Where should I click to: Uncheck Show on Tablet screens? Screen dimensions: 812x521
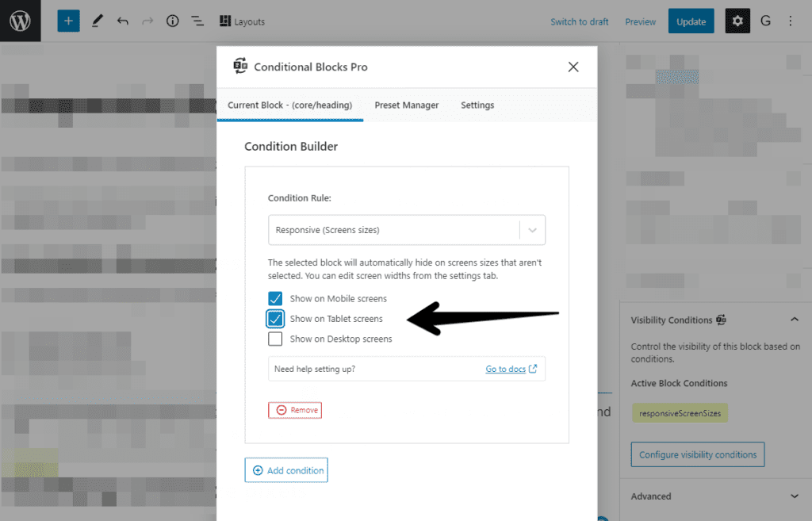click(275, 319)
